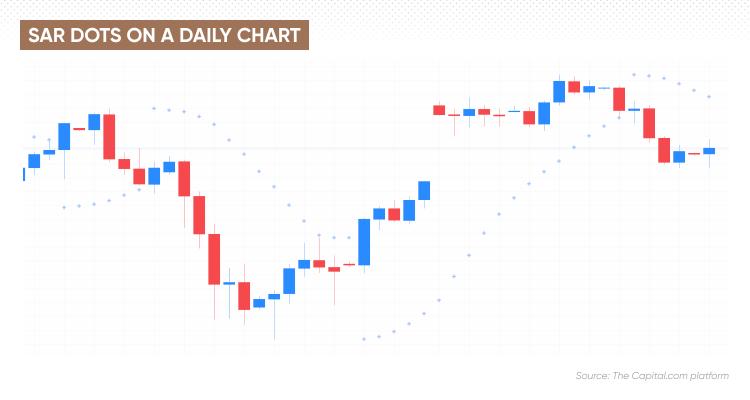Click the "Source: The Capital.com platform" caption
The height and width of the screenshot is (400, 750).
pyautogui.click(x=652, y=375)
